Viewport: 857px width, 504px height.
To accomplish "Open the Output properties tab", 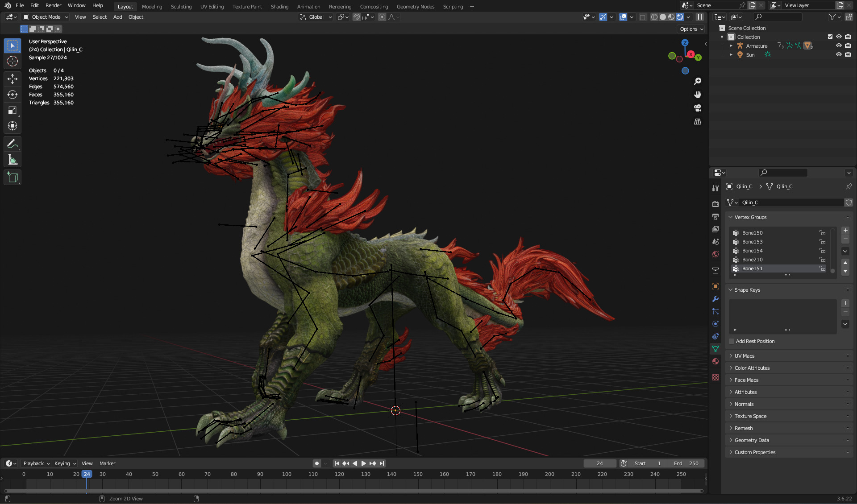I will point(716,216).
